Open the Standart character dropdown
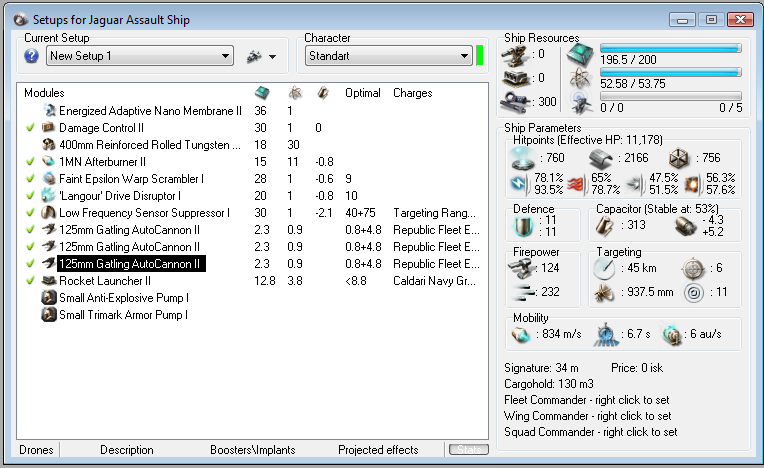This screenshot has width=764, height=468. pyautogui.click(x=389, y=56)
